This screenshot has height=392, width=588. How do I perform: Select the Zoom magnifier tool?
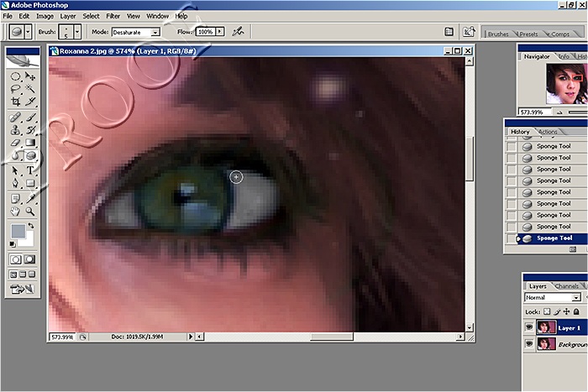(30, 212)
